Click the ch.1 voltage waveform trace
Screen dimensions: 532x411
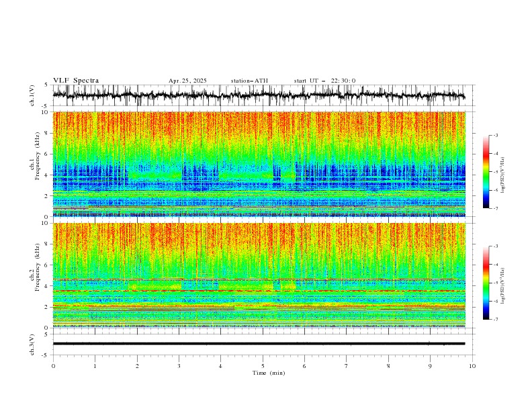(x=259, y=95)
